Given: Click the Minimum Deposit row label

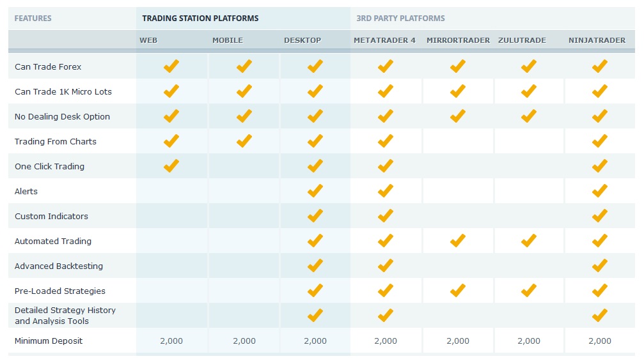Looking at the screenshot, I should pyautogui.click(x=49, y=341).
